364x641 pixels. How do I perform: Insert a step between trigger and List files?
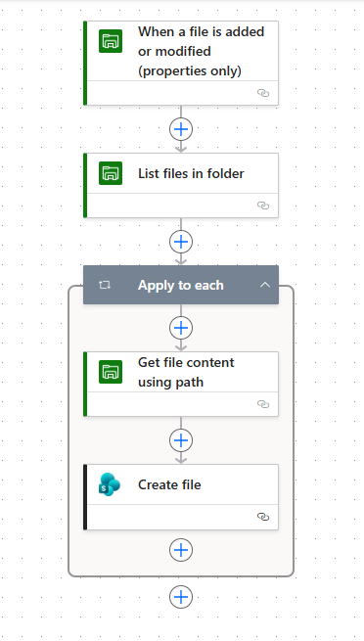[x=181, y=129]
